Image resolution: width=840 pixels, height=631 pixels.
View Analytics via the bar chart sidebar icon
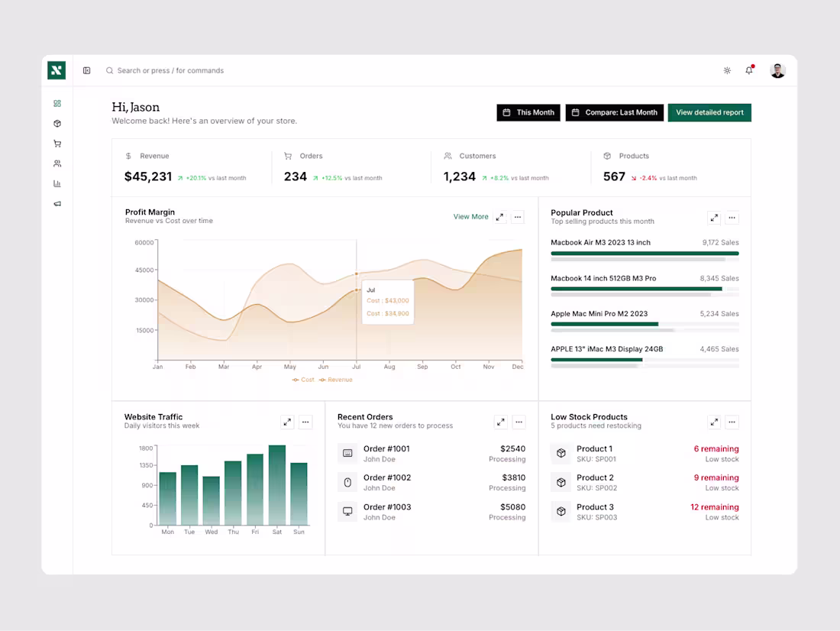click(57, 183)
